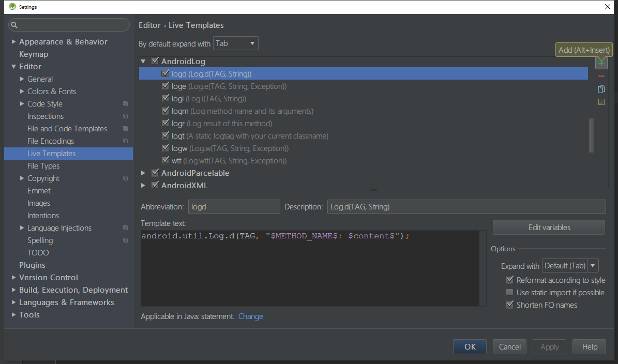Uncheck the logi template checkbox
This screenshot has width=618, height=364.
165,98
